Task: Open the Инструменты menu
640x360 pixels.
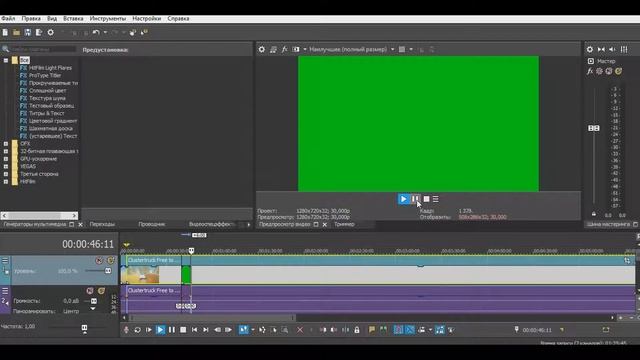Action: tap(108, 18)
